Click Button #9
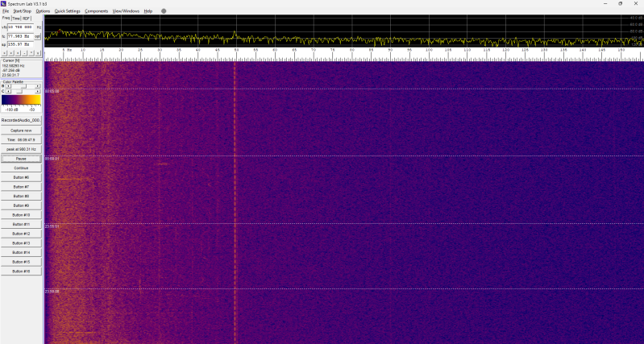This screenshot has height=344, width=644. pos(21,205)
